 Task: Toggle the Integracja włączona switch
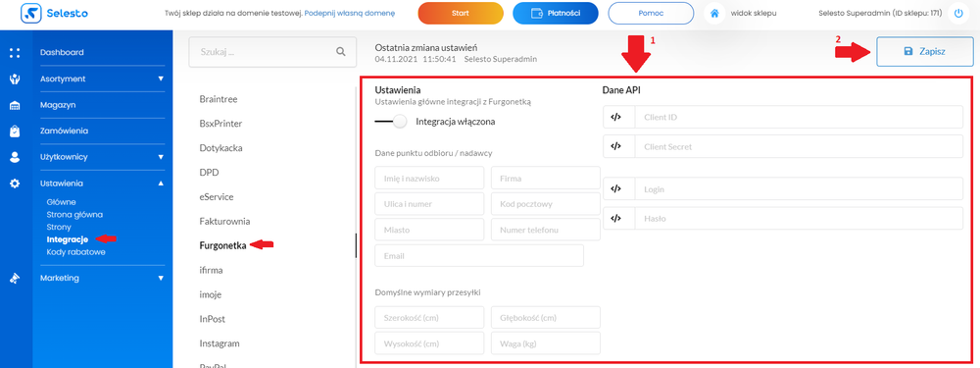[391, 122]
